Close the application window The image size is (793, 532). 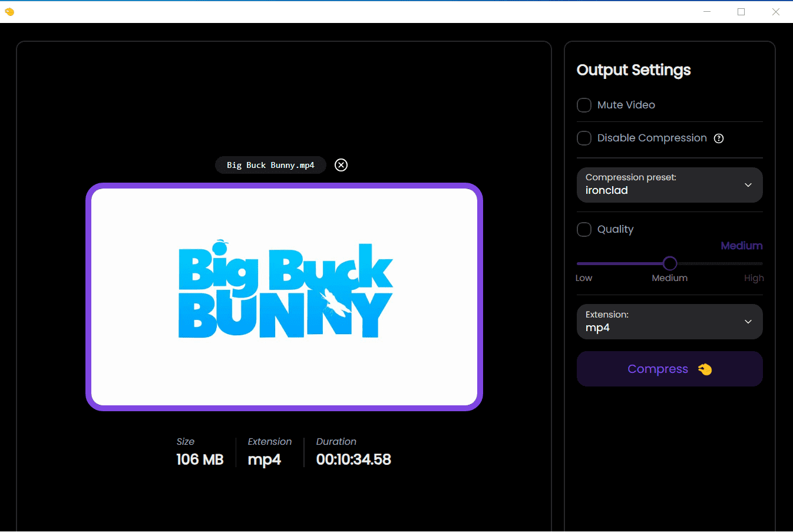click(776, 12)
